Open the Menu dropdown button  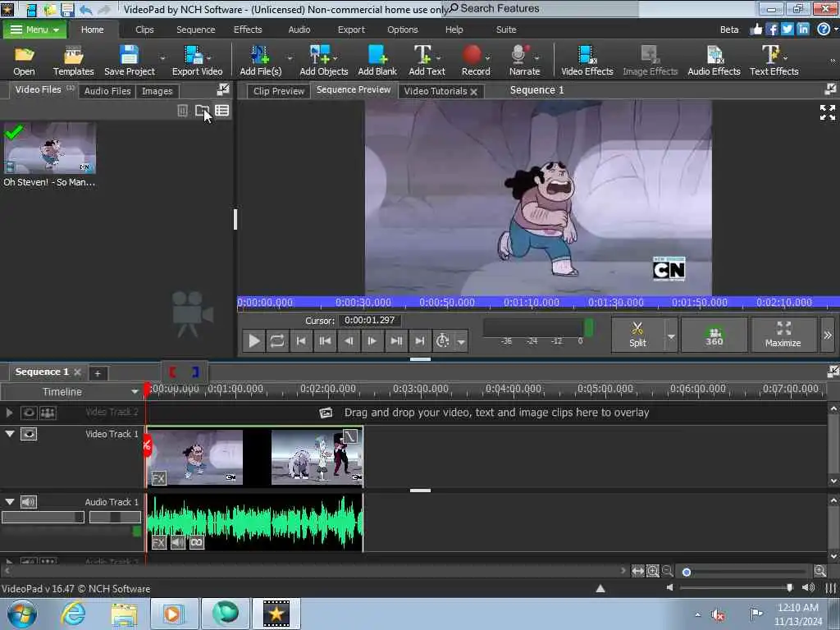[x=34, y=30]
